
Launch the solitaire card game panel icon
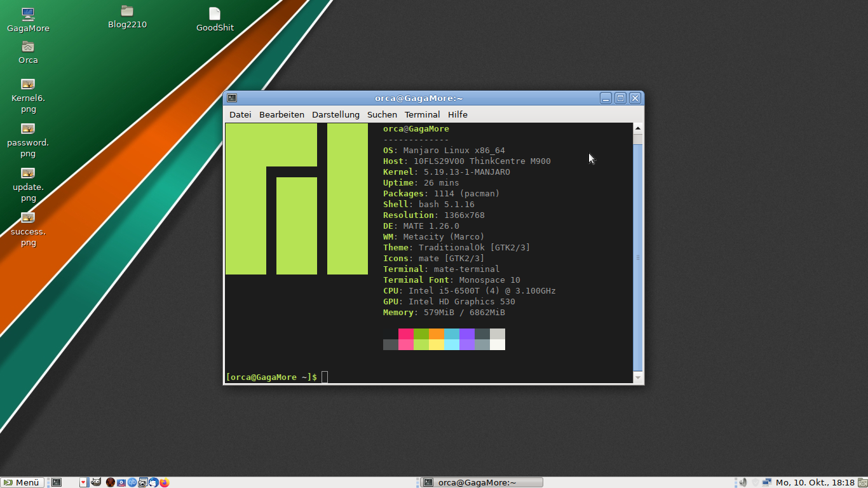[x=85, y=482]
